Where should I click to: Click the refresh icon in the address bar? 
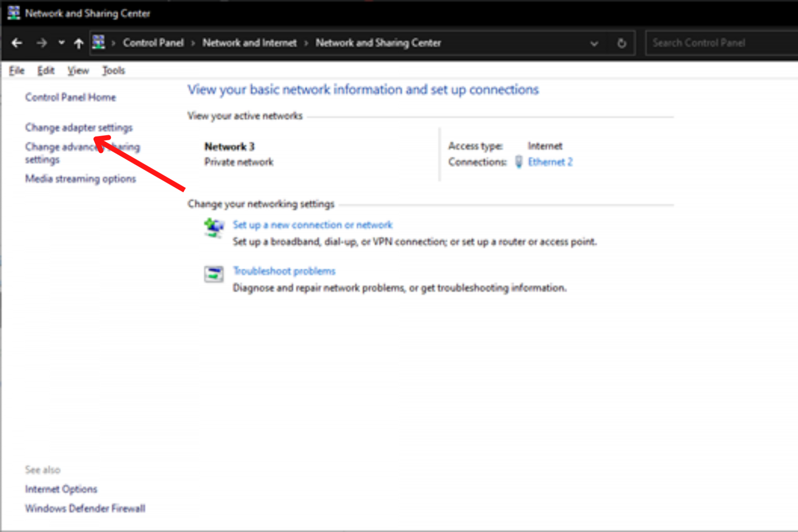621,43
